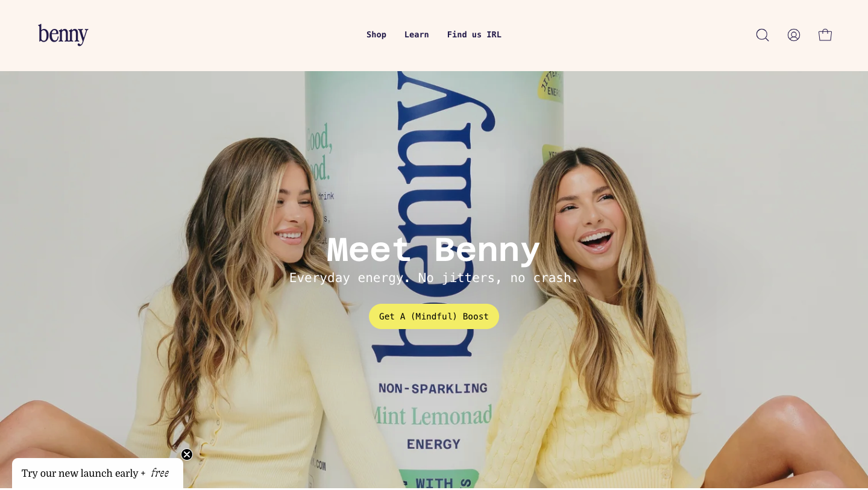Click the Mint Lemonade flavor text
868x490 pixels.
pyautogui.click(x=432, y=415)
